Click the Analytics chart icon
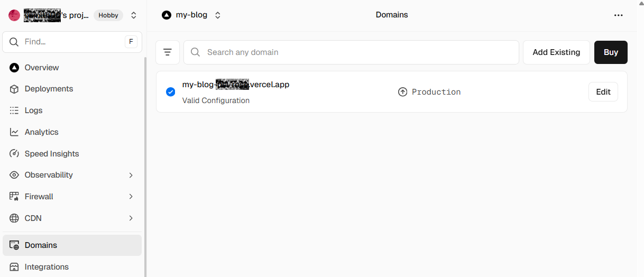 14,132
